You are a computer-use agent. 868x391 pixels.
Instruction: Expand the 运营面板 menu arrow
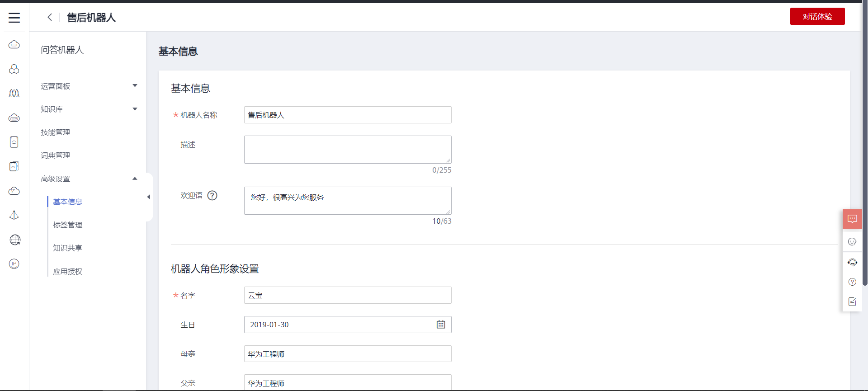(x=135, y=85)
